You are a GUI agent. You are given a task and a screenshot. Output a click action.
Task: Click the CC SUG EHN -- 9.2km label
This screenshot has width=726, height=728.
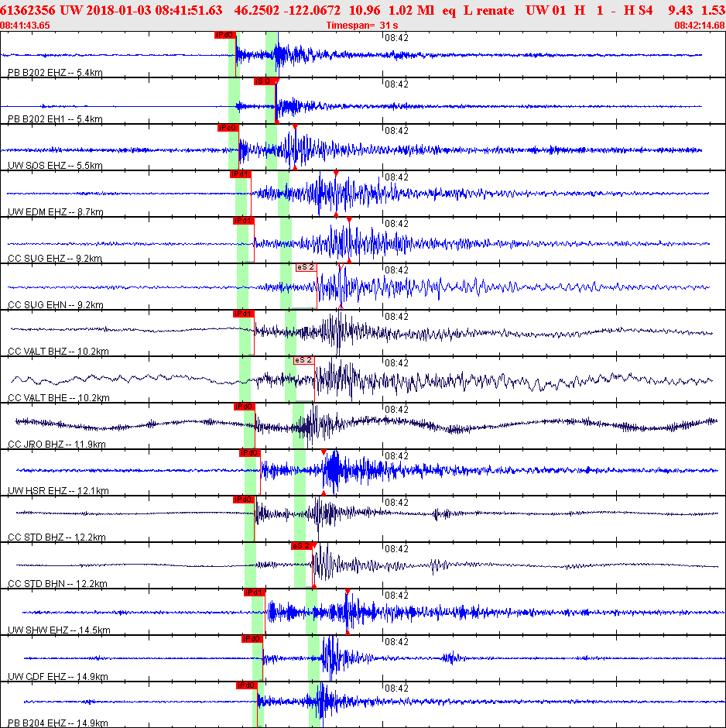pyautogui.click(x=56, y=304)
